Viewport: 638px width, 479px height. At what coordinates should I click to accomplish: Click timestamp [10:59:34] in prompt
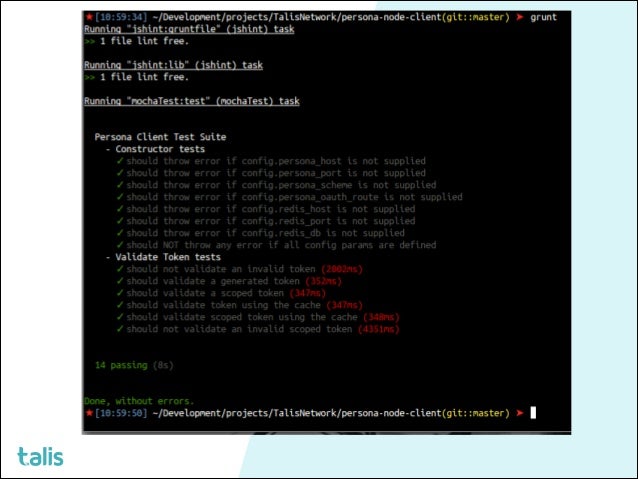click(121, 17)
